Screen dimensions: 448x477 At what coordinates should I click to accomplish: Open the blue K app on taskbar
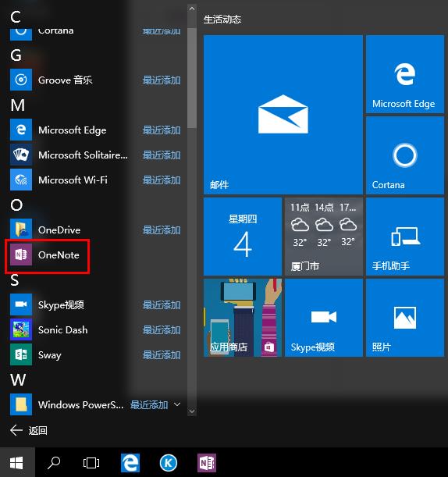tap(168, 463)
